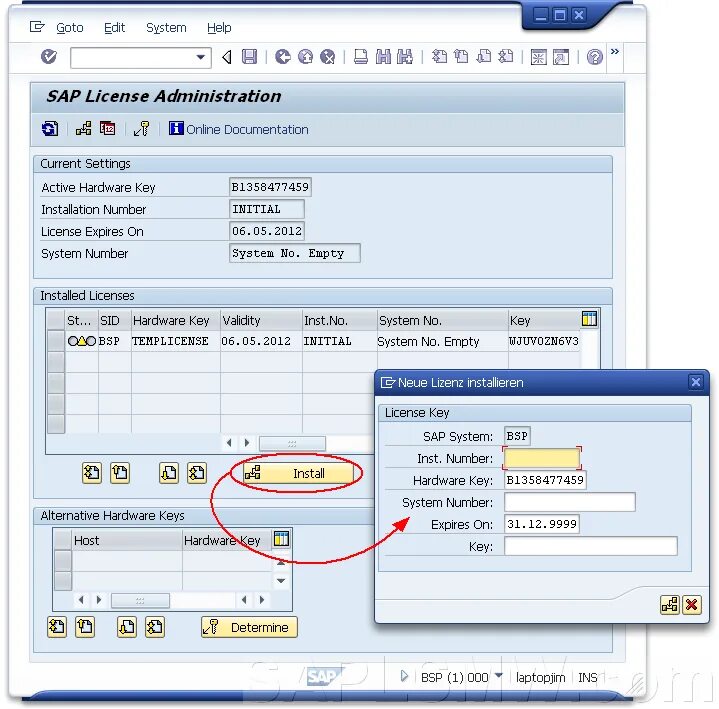Click the Key input field in the dialog

coord(591,546)
